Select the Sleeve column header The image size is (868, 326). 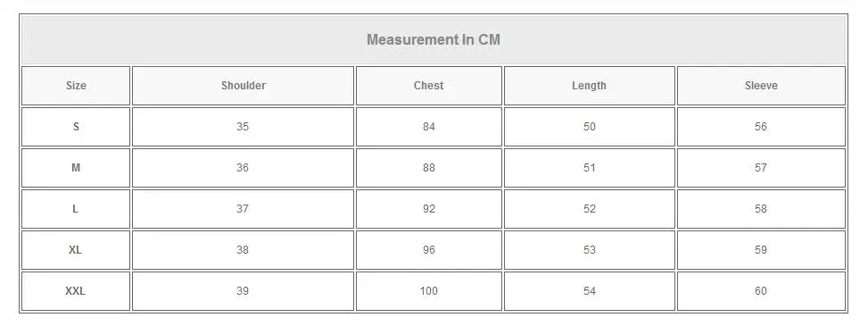pos(761,86)
